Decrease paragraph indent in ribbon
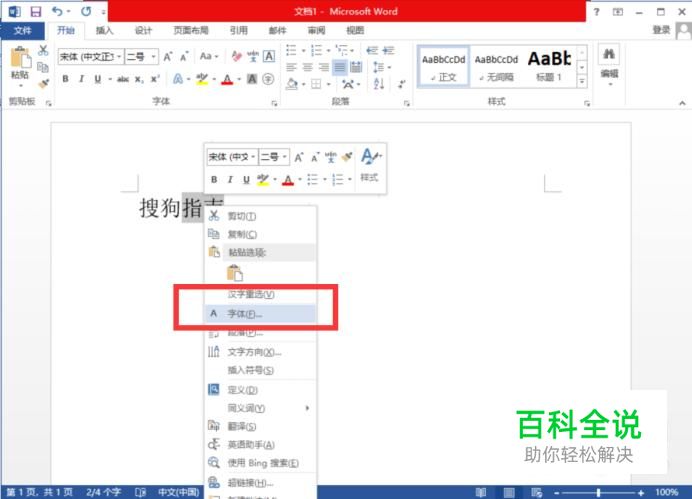Screen dimensions: 692x499 click(372, 50)
